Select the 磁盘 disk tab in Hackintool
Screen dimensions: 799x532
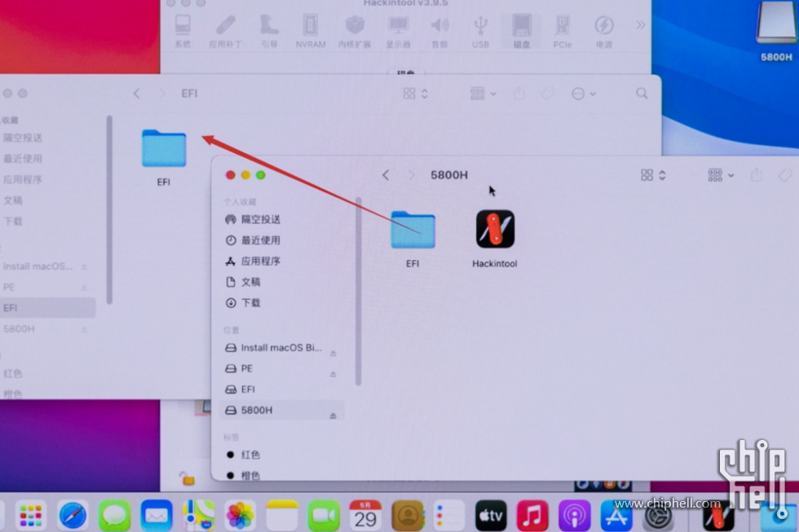(x=522, y=32)
